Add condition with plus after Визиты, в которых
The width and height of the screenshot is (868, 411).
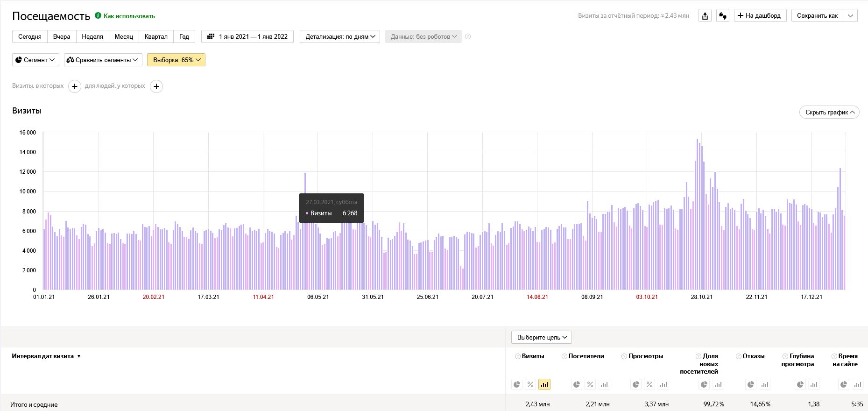pyautogui.click(x=75, y=86)
